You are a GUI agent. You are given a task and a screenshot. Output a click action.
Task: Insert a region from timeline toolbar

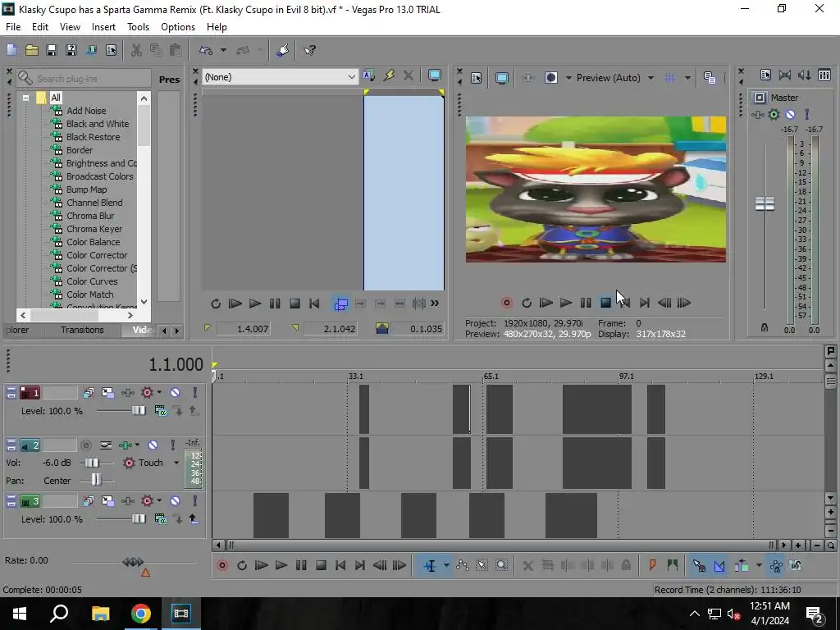click(673, 566)
